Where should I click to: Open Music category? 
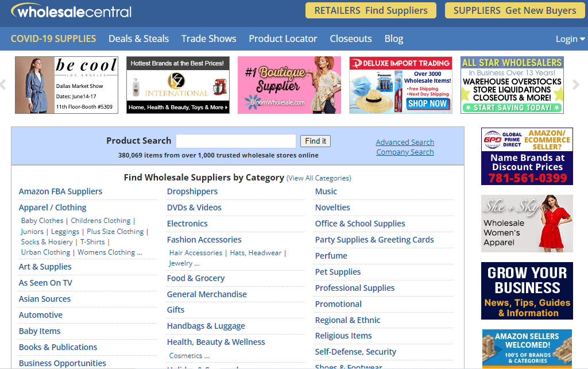click(x=326, y=191)
